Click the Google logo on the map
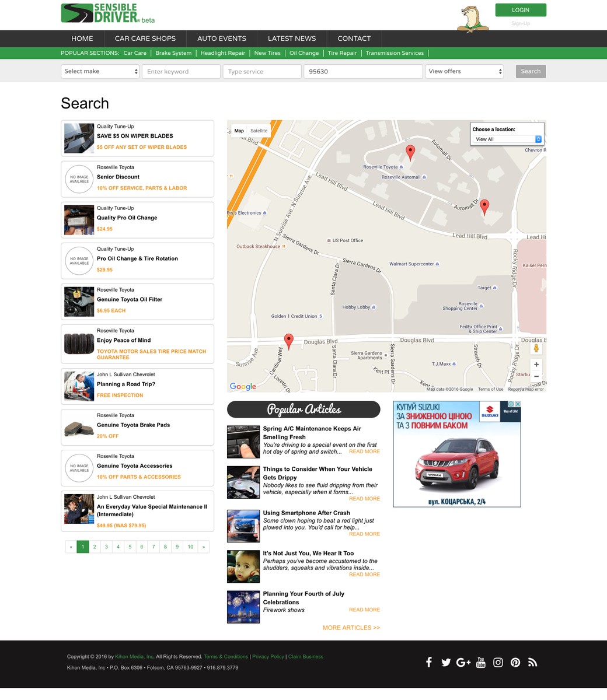This screenshot has height=700, width=607. pos(243,386)
